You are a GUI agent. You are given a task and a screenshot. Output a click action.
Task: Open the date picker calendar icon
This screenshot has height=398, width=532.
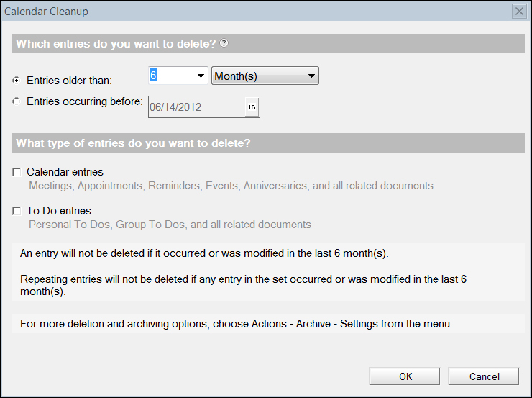point(252,107)
